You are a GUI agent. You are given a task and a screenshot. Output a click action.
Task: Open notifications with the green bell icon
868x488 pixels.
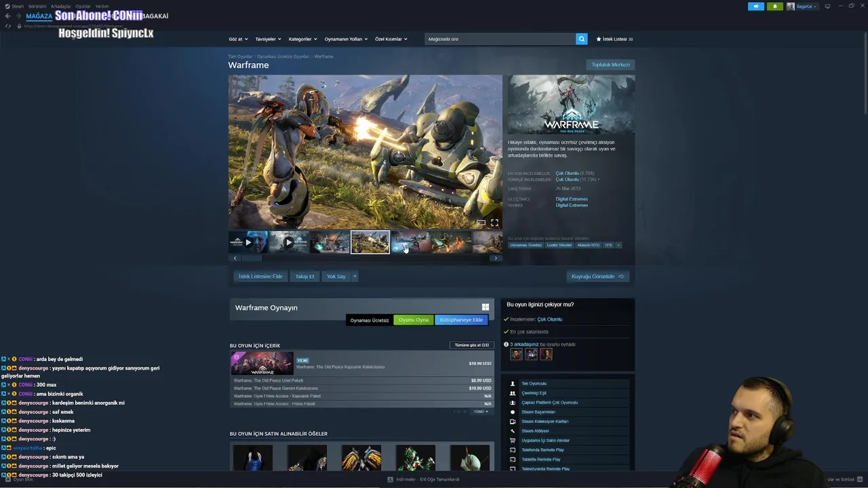point(775,6)
